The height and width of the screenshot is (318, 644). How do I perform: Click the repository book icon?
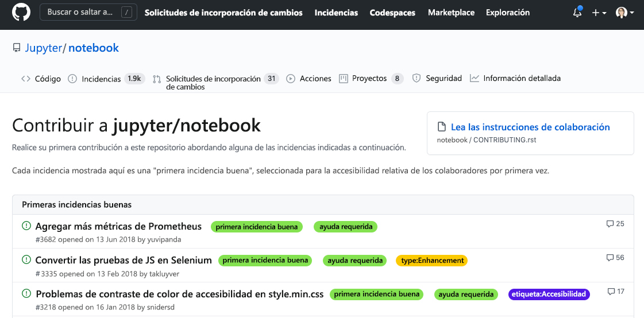(17, 48)
